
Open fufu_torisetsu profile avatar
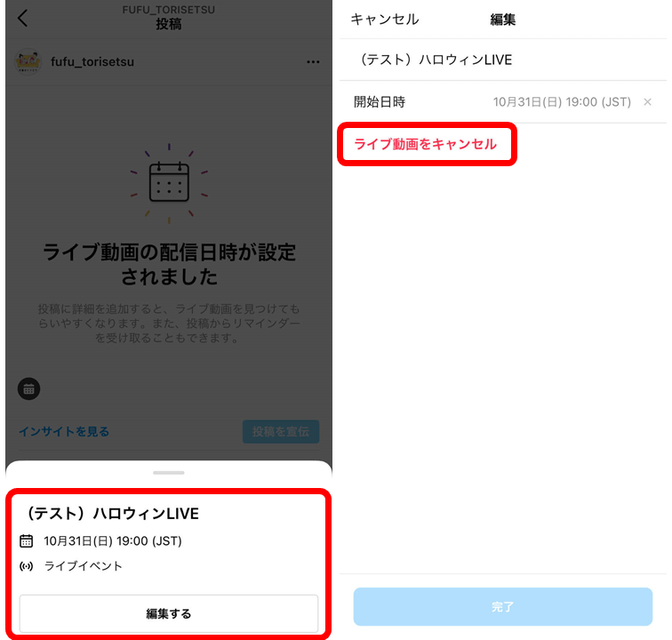tap(28, 61)
